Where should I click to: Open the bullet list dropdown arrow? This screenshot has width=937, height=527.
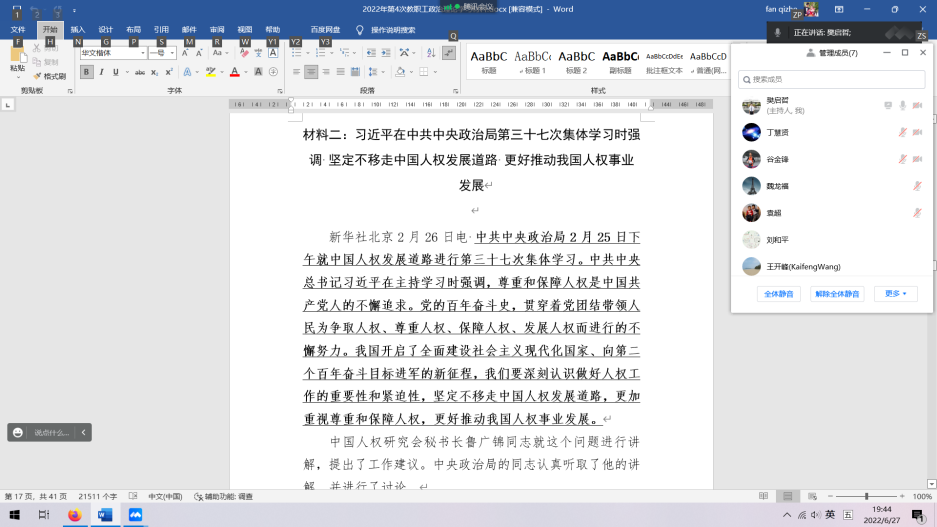[308, 53]
